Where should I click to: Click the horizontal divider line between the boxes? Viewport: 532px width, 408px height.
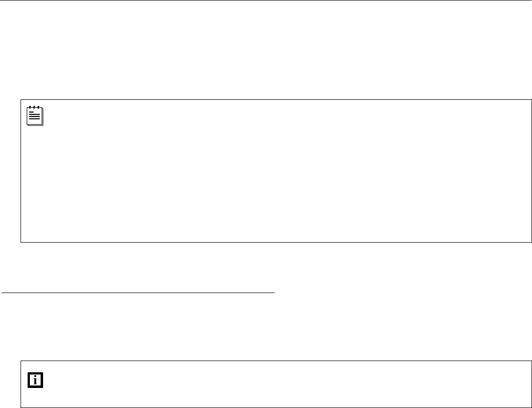tap(139, 293)
